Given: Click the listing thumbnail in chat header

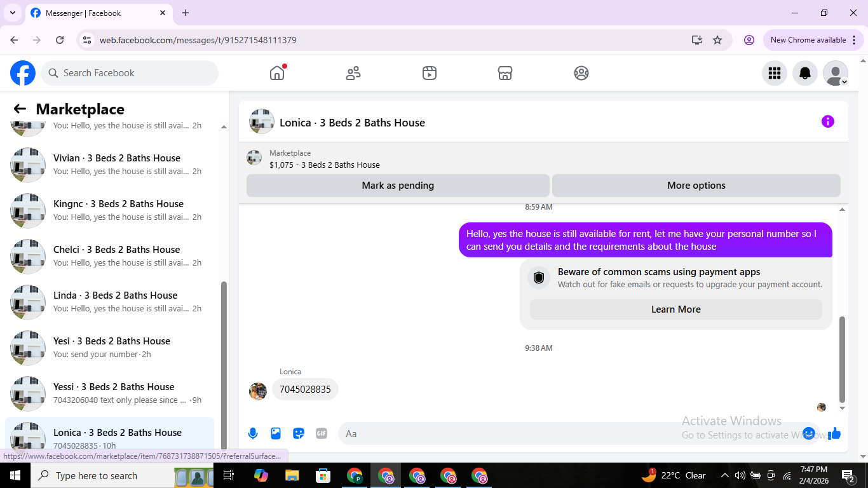Looking at the screenshot, I should click(x=262, y=121).
